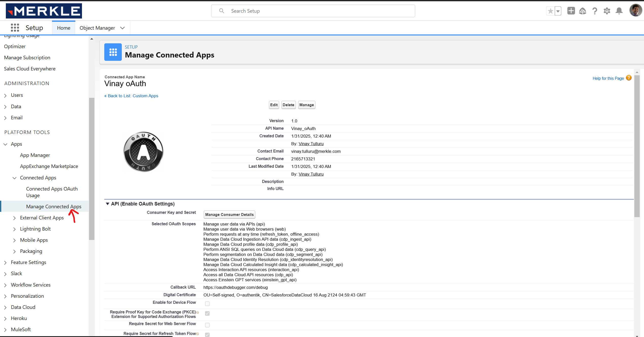The width and height of the screenshot is (644, 337).
Task: Open Connected Apps OAuth Usage
Action: tap(52, 192)
